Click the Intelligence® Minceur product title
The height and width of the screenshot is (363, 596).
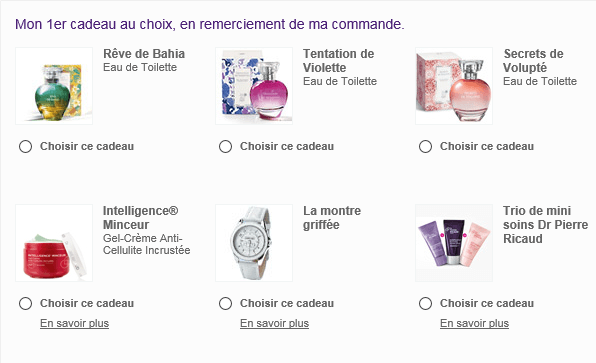click(x=140, y=217)
